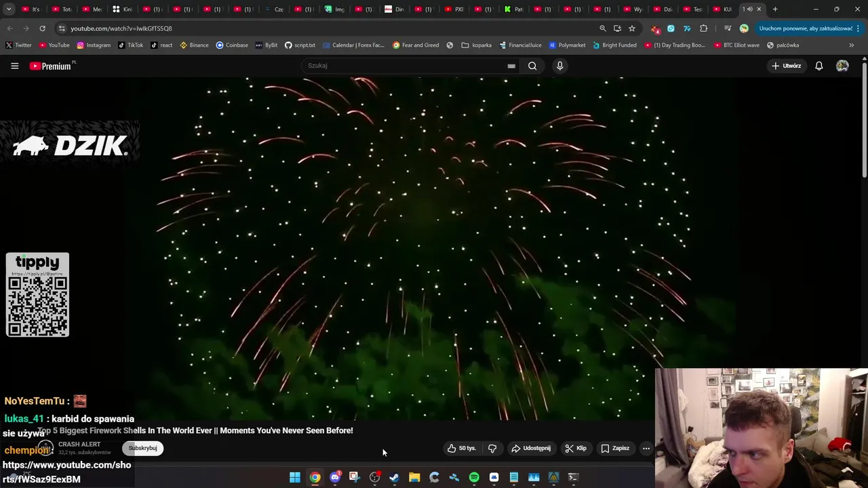
Task: Open the YouTube account avatar menu
Action: coord(842,66)
